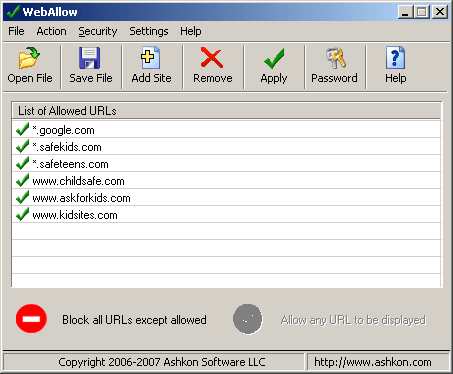Viewport: 453px width, 374px height.
Task: Click the List of Allowed URLs column header
Action: point(226,111)
